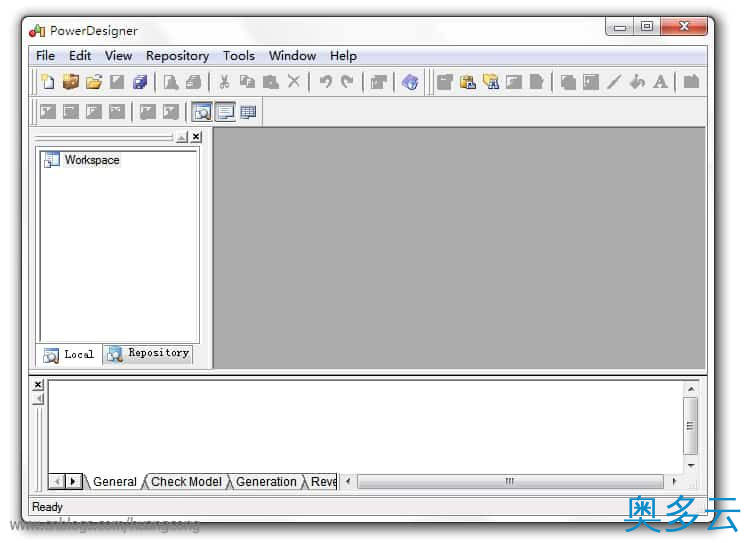Screen dimensions: 751x543
Task: Click the line drawing tool icon
Action: point(614,82)
